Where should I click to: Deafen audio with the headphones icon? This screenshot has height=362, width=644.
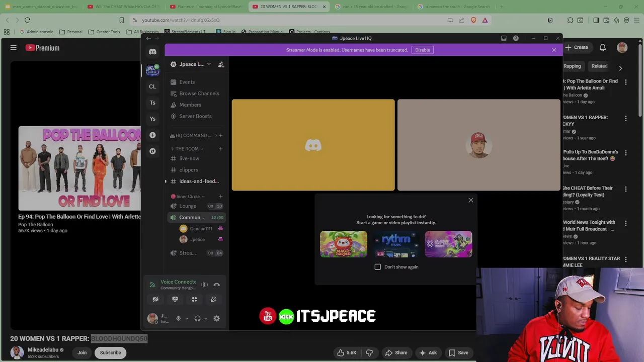(x=197, y=318)
